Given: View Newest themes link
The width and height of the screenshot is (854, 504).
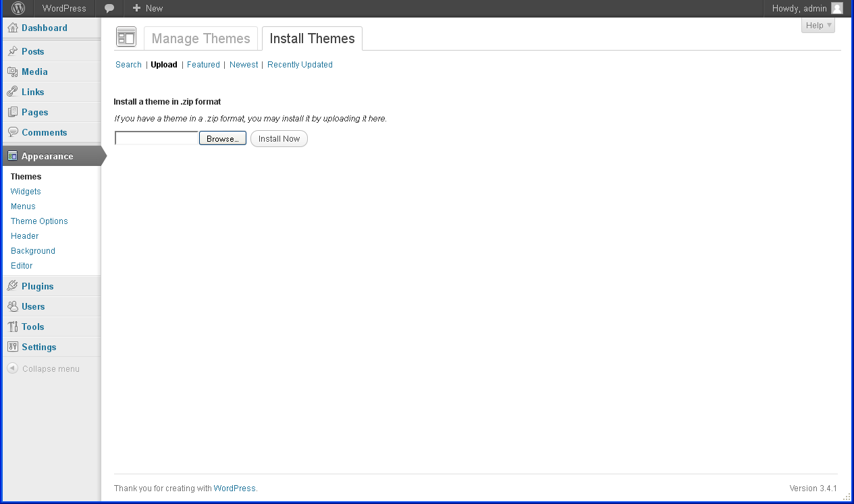Looking at the screenshot, I should pyautogui.click(x=244, y=65).
